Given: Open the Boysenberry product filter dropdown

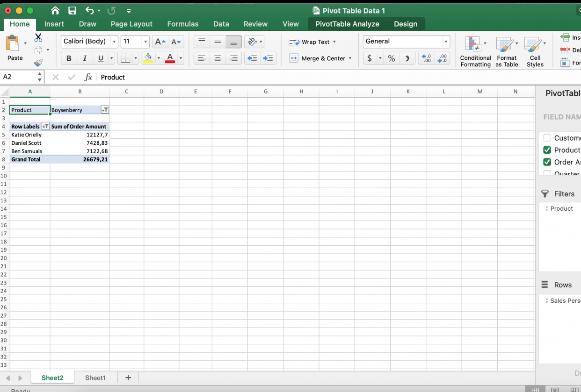Looking at the screenshot, I should pyautogui.click(x=104, y=110).
